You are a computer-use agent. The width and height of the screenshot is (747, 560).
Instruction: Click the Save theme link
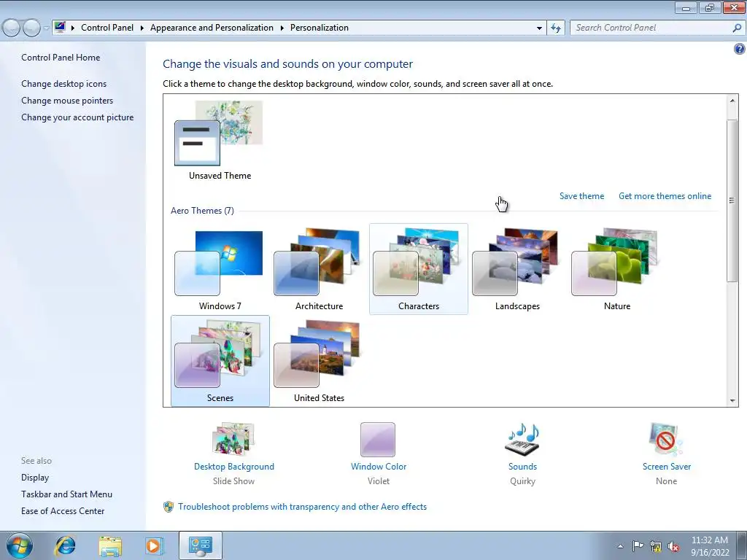click(x=581, y=196)
